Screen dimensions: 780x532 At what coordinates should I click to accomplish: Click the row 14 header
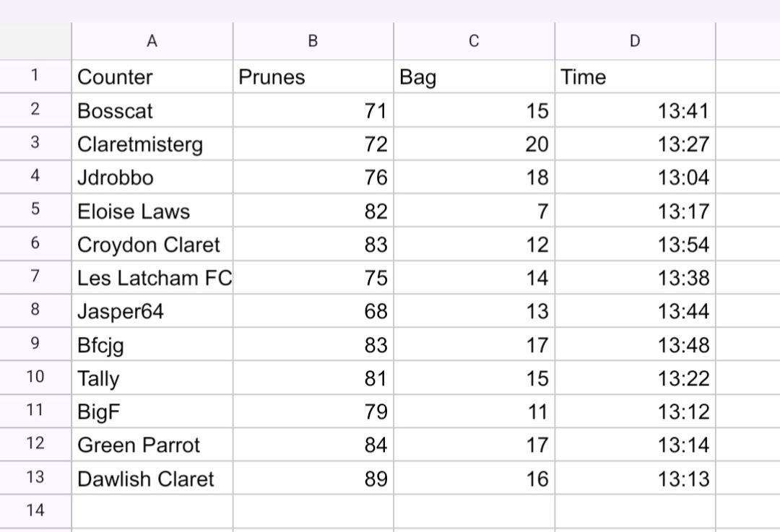click(35, 511)
